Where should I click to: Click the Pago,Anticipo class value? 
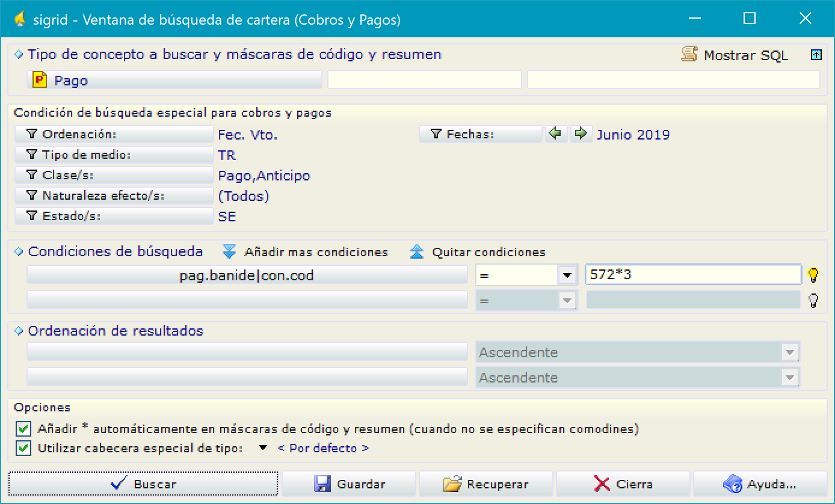pyautogui.click(x=264, y=176)
